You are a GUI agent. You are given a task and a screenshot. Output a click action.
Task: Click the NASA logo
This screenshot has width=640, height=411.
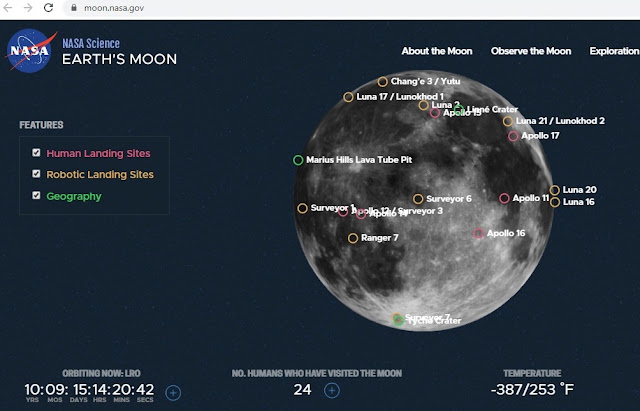click(x=31, y=51)
